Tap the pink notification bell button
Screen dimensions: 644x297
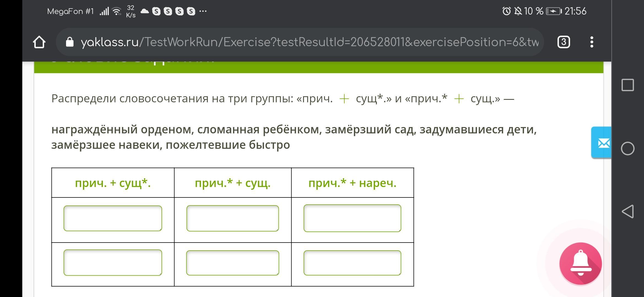[x=580, y=263]
